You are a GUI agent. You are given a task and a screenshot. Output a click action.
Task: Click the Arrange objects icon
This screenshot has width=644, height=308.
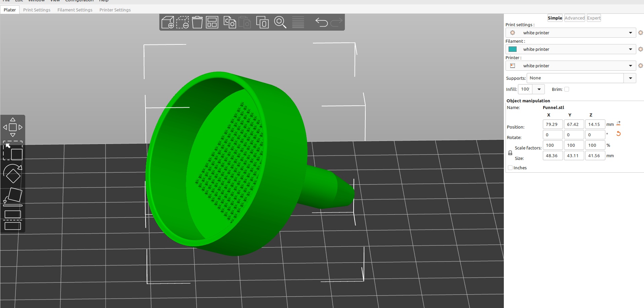tap(212, 22)
